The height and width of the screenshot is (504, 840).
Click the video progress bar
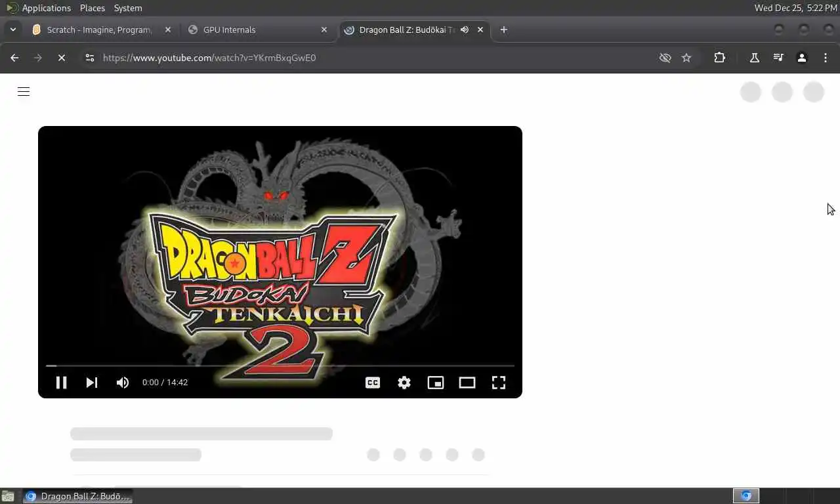click(280, 366)
